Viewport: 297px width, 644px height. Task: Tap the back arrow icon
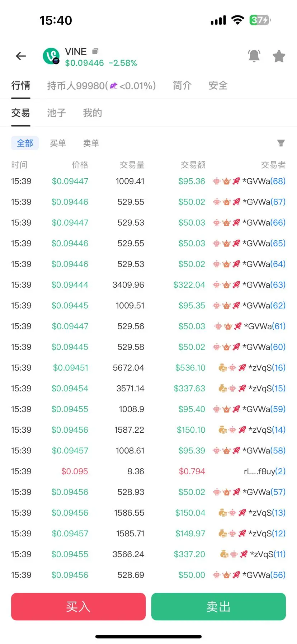click(21, 56)
